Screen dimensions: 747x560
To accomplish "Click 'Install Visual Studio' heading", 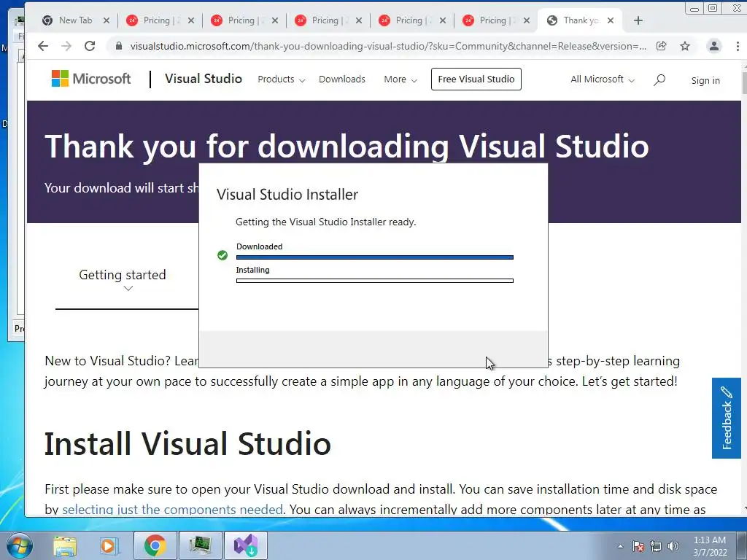I will pyautogui.click(x=187, y=443).
